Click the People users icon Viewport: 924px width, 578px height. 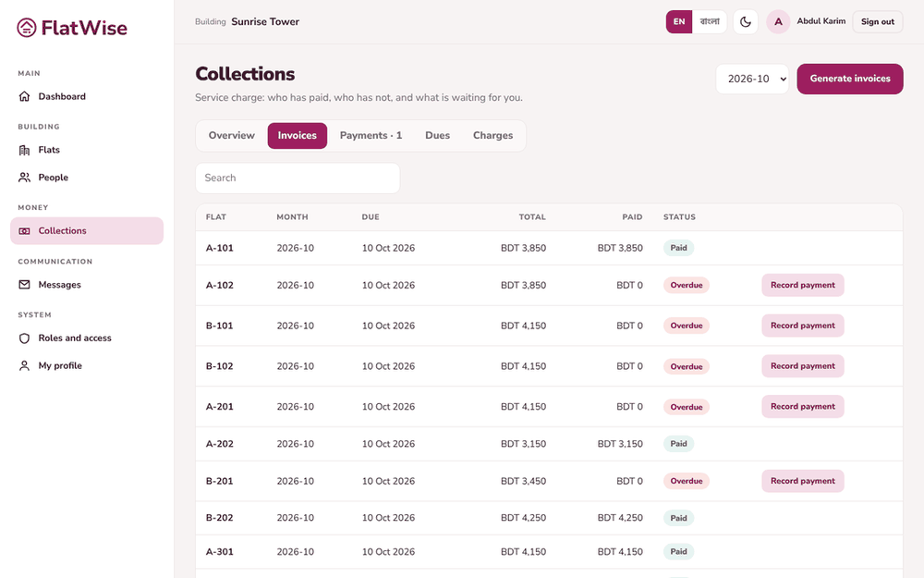tap(24, 177)
